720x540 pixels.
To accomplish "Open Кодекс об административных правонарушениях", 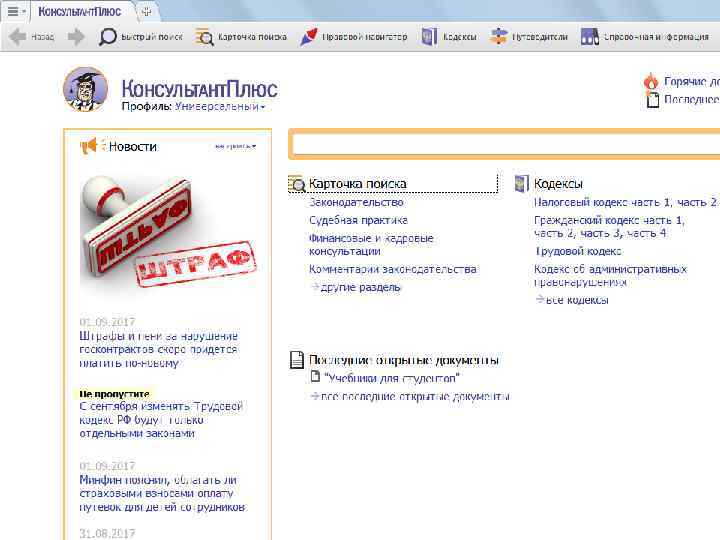I will tap(610, 276).
